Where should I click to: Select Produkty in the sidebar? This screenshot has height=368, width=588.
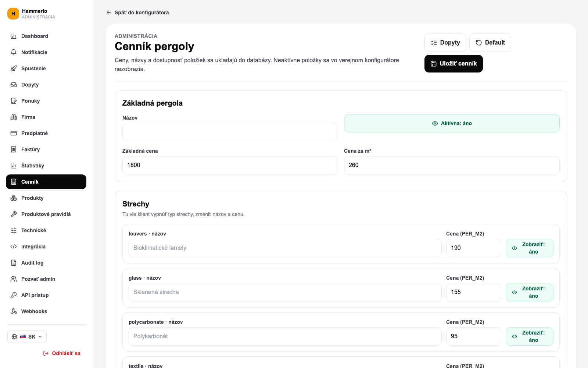46,198
